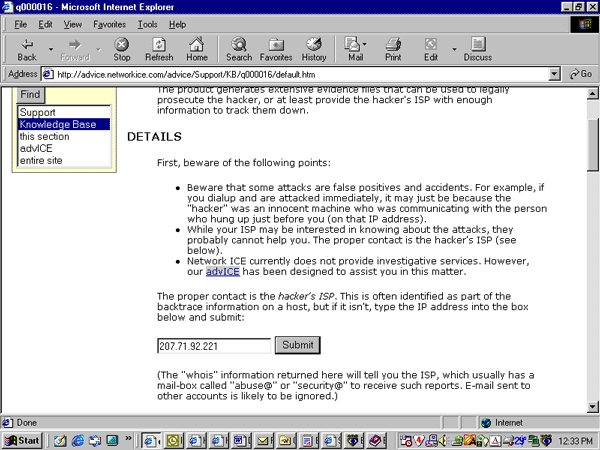Click the IP address input field
The height and width of the screenshot is (450, 600).
(214, 345)
